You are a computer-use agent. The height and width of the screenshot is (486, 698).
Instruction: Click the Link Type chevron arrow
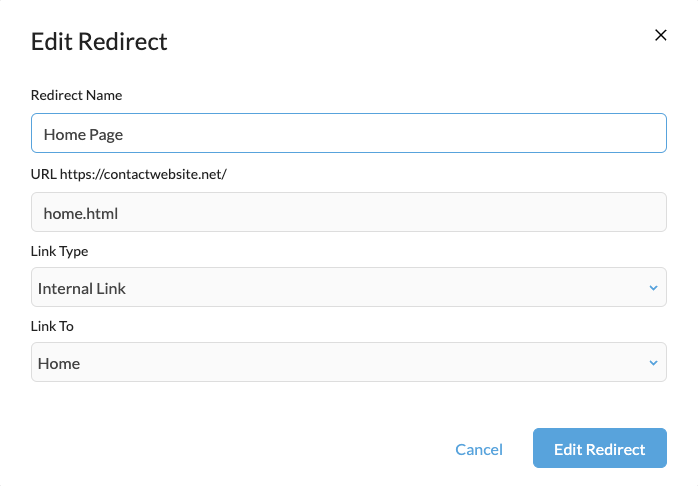(x=653, y=288)
